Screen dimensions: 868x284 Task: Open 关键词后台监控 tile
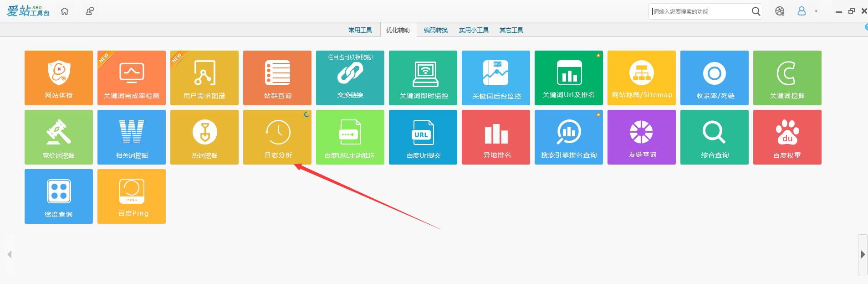pos(496,78)
